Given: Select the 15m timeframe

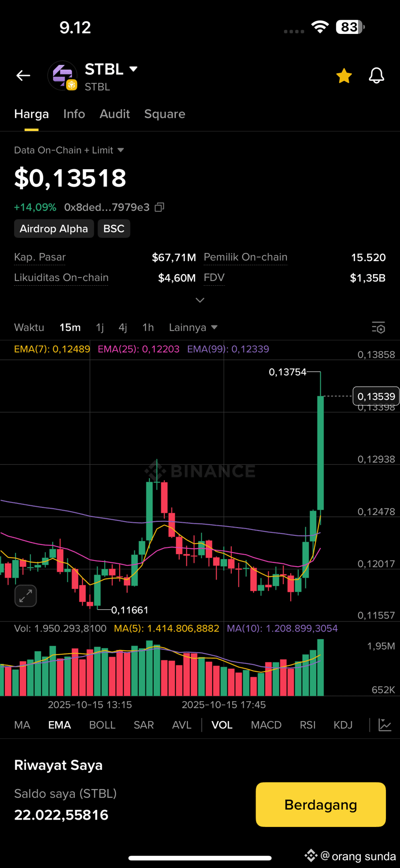Looking at the screenshot, I should tap(70, 327).
